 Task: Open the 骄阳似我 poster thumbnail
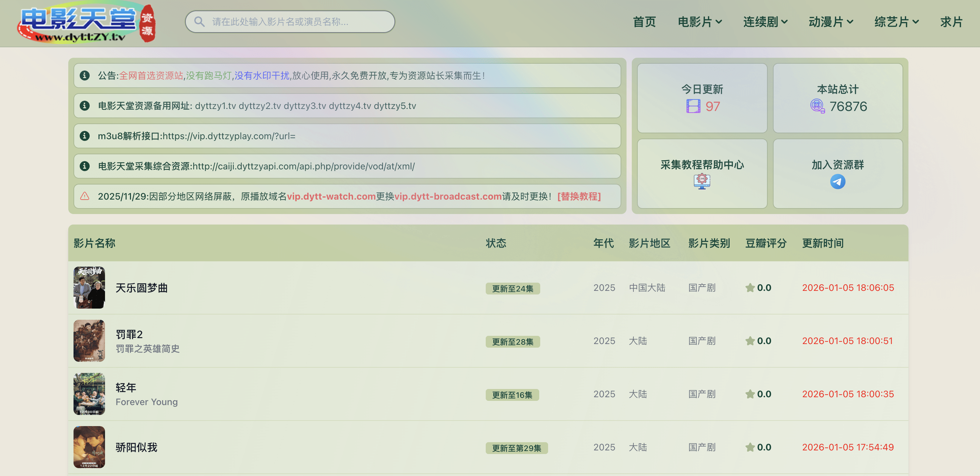point(89,447)
